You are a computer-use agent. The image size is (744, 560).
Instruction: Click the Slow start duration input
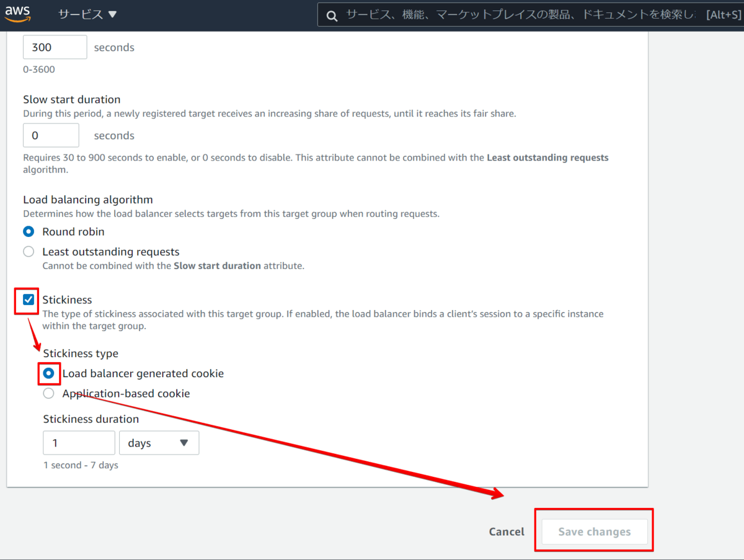[x=51, y=135]
